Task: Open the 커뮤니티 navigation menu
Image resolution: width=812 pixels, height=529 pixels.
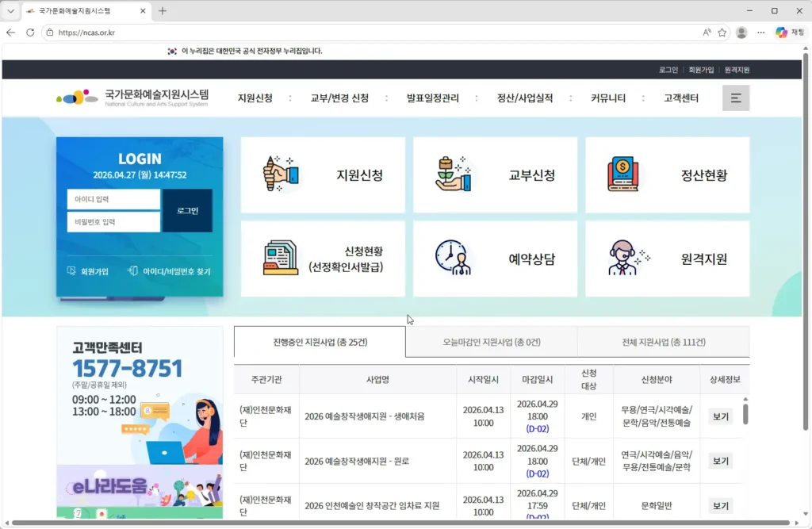Action: [x=608, y=98]
